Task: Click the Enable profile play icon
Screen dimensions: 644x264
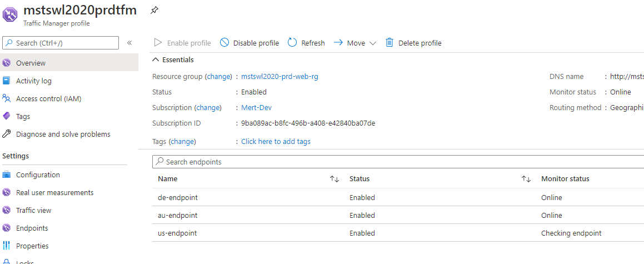Action: [x=158, y=43]
